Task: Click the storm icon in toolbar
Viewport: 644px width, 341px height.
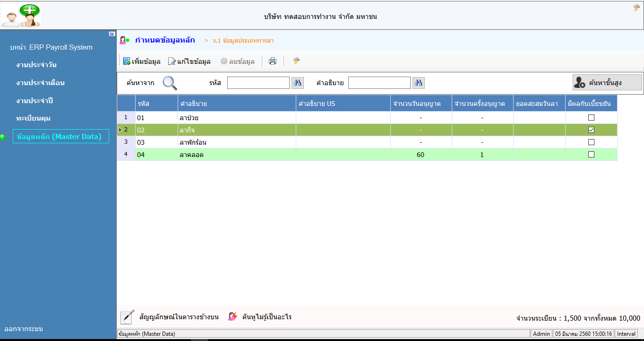Action: (x=296, y=61)
